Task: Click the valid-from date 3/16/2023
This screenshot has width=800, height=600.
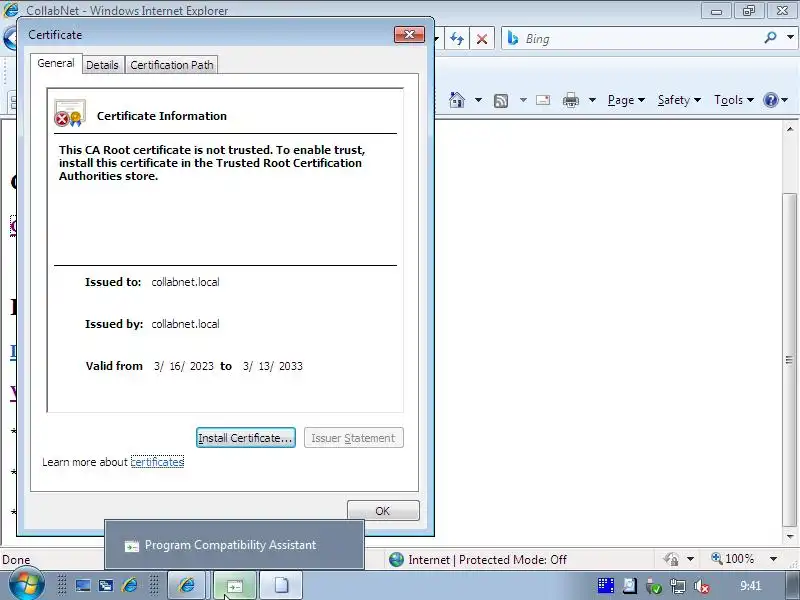Action: pos(184,366)
